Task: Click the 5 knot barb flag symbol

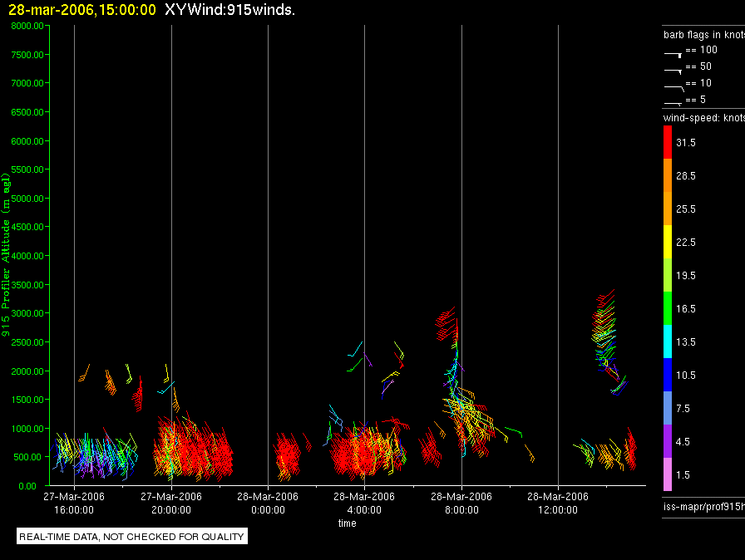Action: pos(673,103)
